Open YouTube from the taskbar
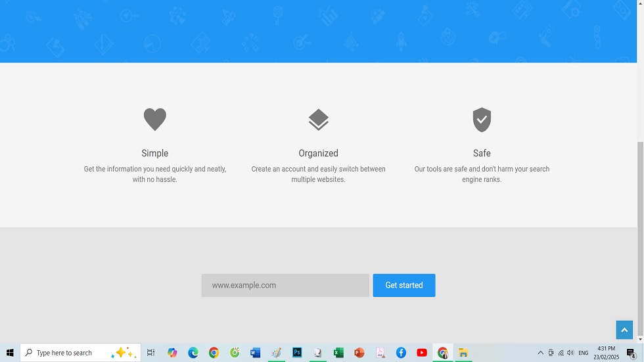This screenshot has width=644, height=362. [422, 353]
